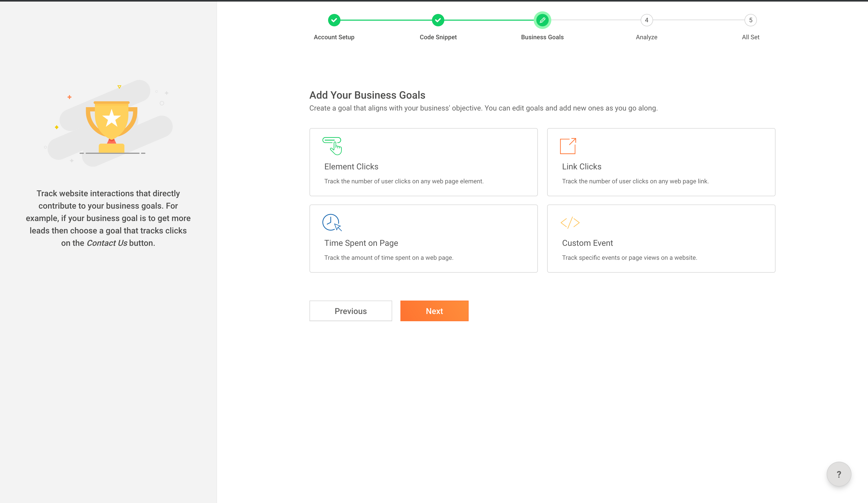868x503 pixels.
Task: Choose the Custom Event goal title
Action: click(587, 243)
